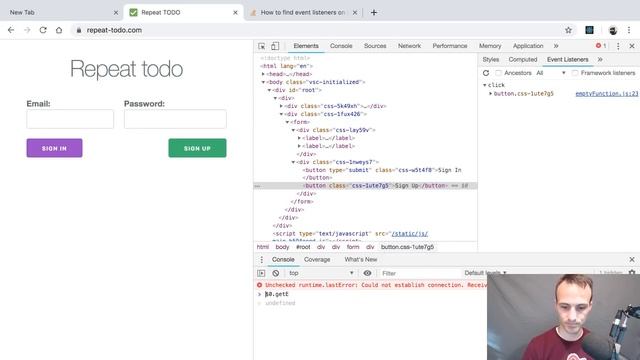Select the form breadcrumb item
The image size is (640, 360).
click(x=353, y=247)
